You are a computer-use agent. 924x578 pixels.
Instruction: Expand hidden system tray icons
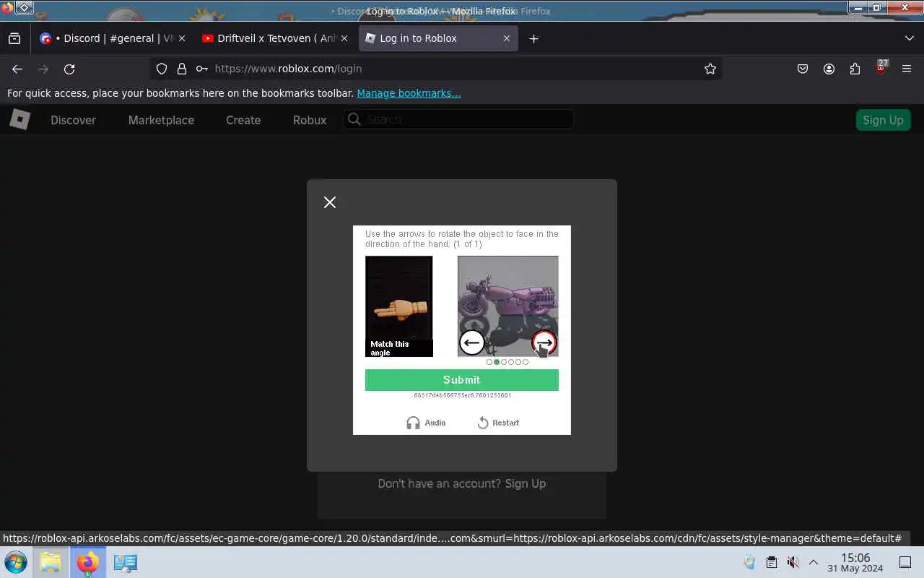(x=814, y=562)
